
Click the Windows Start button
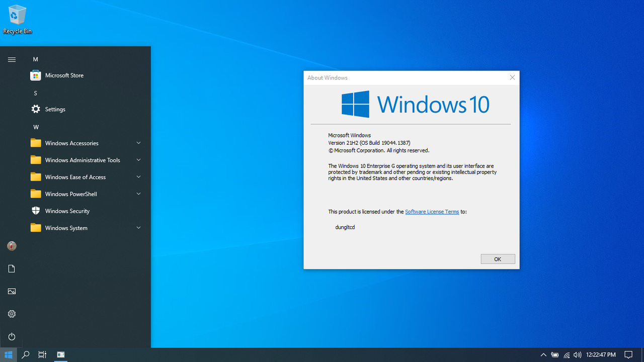click(8, 354)
